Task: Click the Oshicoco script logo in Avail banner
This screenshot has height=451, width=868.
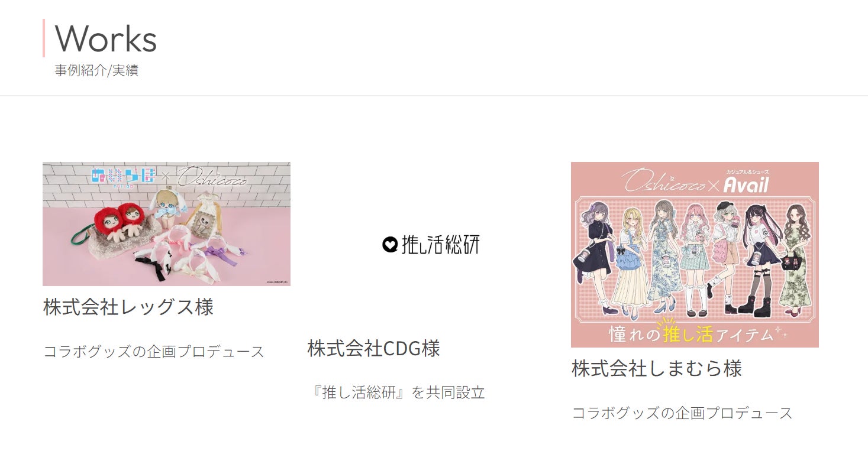Action: click(x=663, y=181)
